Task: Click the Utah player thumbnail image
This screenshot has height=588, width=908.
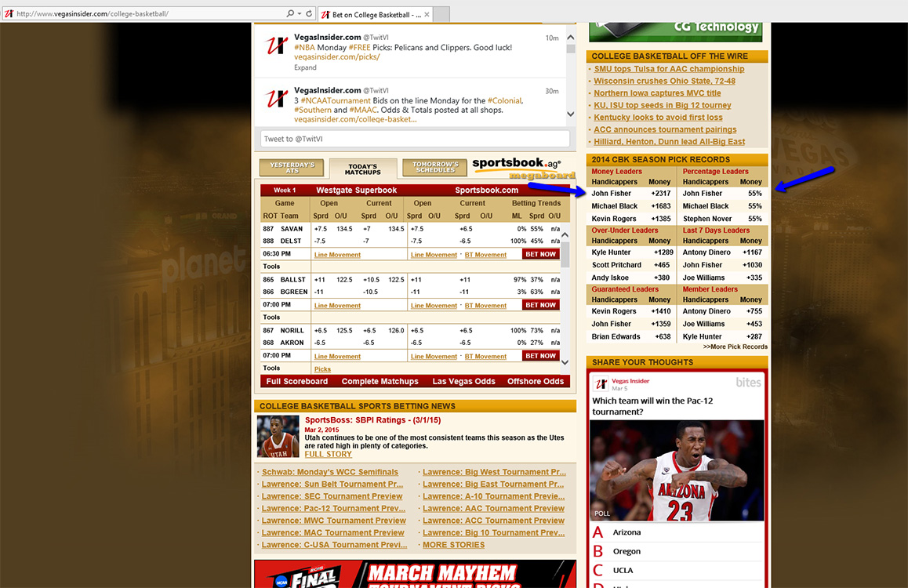Action: [x=278, y=437]
